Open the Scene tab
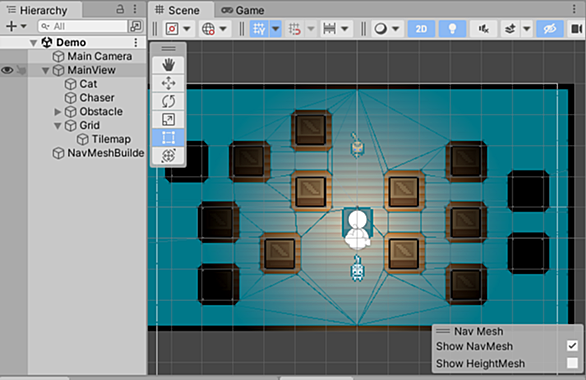The width and height of the screenshot is (586, 380). 178,10
